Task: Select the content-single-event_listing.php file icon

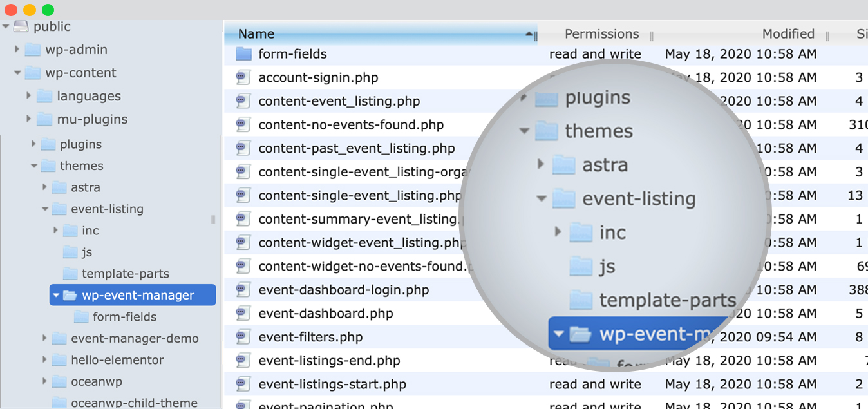Action: pyautogui.click(x=243, y=196)
